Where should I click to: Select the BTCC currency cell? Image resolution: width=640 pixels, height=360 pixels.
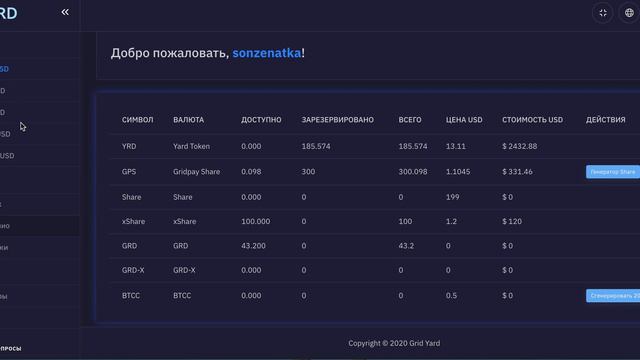coord(182,296)
